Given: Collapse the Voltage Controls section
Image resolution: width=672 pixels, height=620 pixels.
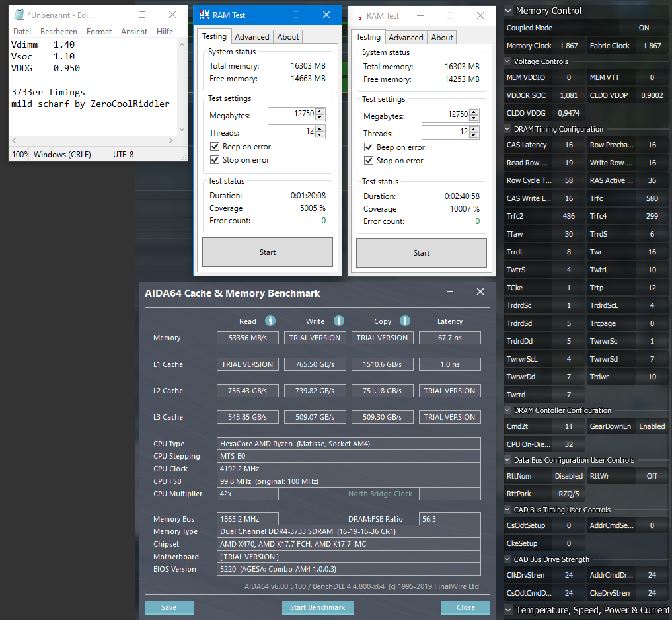Looking at the screenshot, I should pyautogui.click(x=507, y=61).
